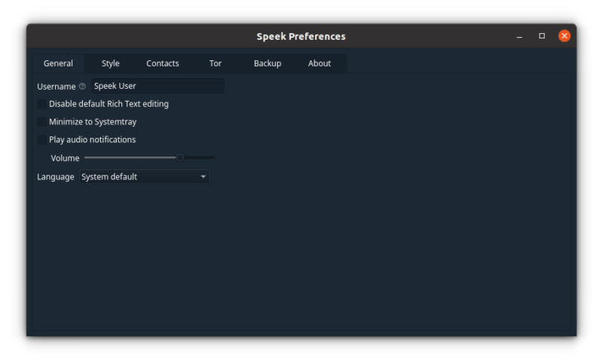Enable Disable default Rich Text editing checkbox
This screenshot has height=364, width=603.
41,104
